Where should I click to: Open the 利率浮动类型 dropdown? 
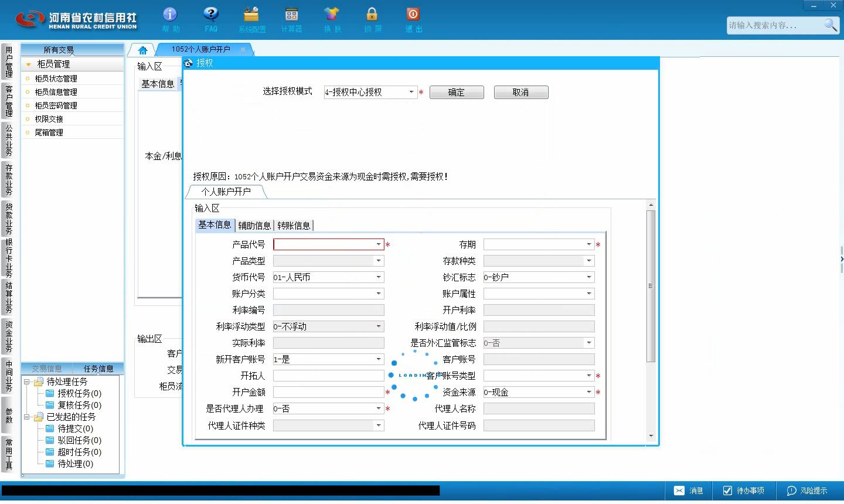point(379,326)
